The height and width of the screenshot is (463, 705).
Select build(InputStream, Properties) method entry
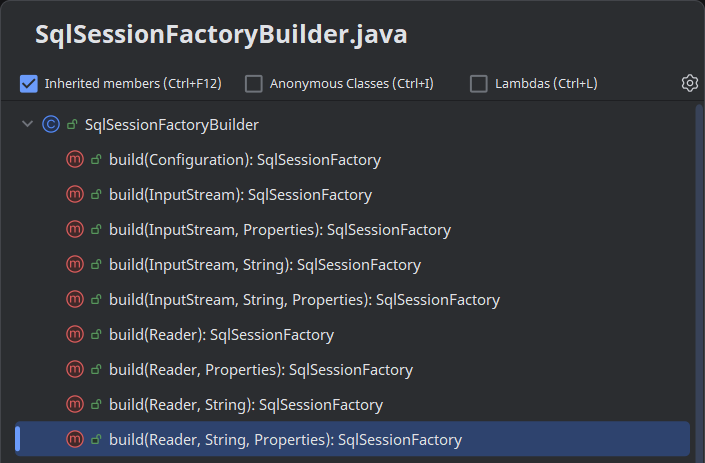click(280, 230)
